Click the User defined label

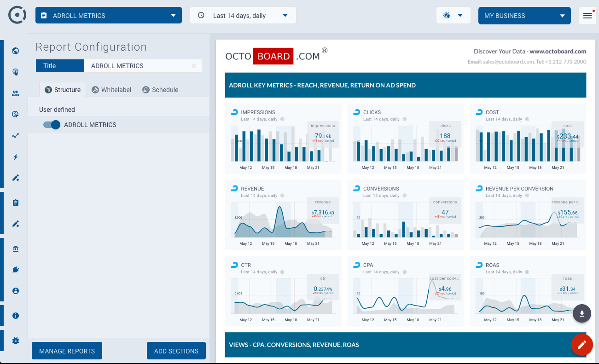coord(57,110)
